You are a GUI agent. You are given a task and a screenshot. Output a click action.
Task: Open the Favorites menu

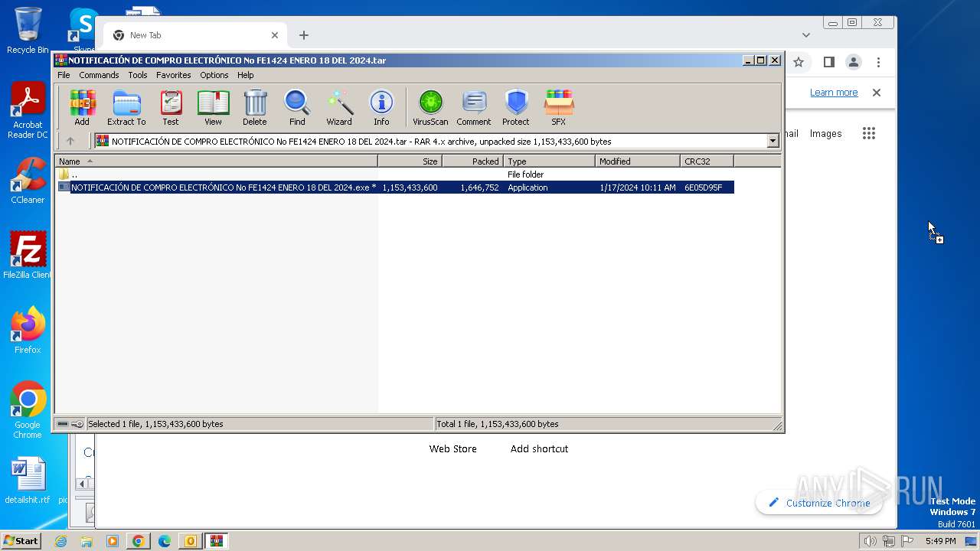(x=174, y=75)
